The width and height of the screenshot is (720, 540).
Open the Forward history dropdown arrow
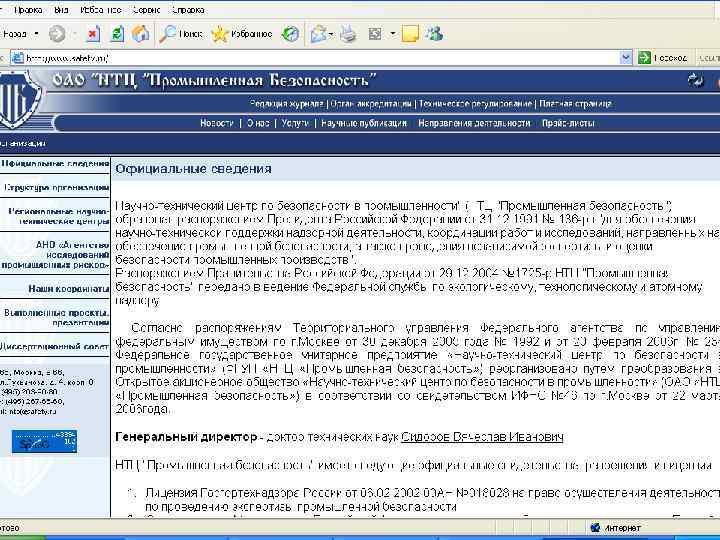coord(74,34)
